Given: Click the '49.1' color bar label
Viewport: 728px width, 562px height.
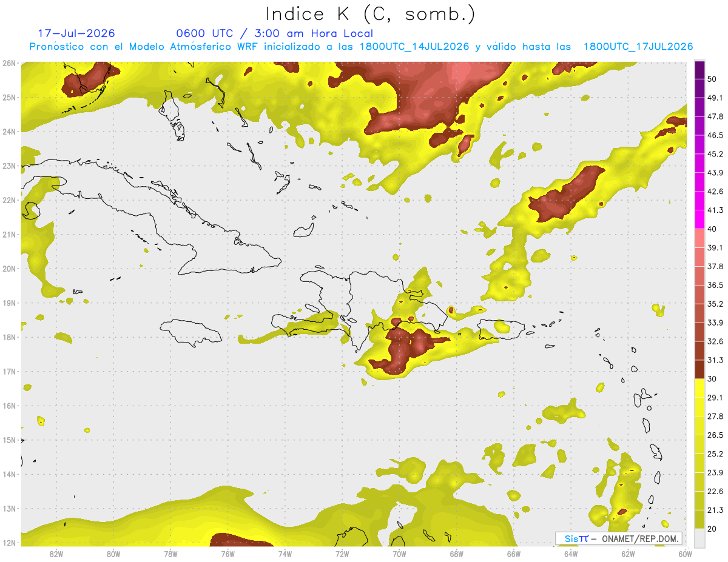Looking at the screenshot, I should pyautogui.click(x=715, y=98).
